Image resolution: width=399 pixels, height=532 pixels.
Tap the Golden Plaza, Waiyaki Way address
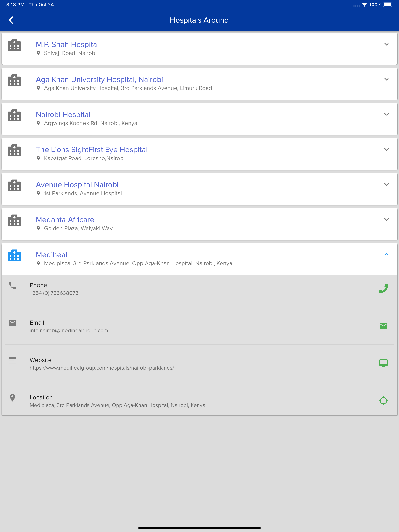point(78,228)
